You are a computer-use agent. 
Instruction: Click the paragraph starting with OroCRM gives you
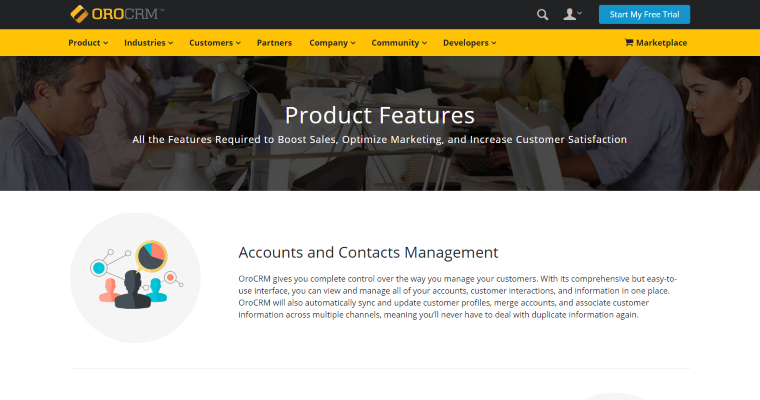(457, 297)
